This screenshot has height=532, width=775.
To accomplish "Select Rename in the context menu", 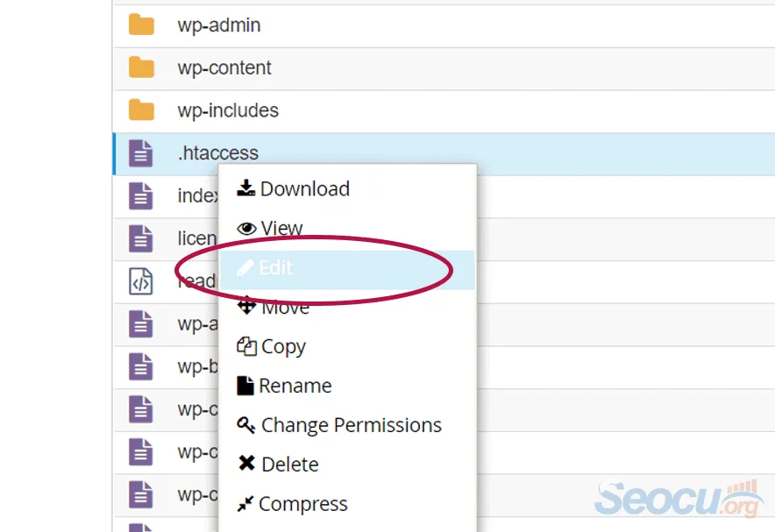I will 295,385.
